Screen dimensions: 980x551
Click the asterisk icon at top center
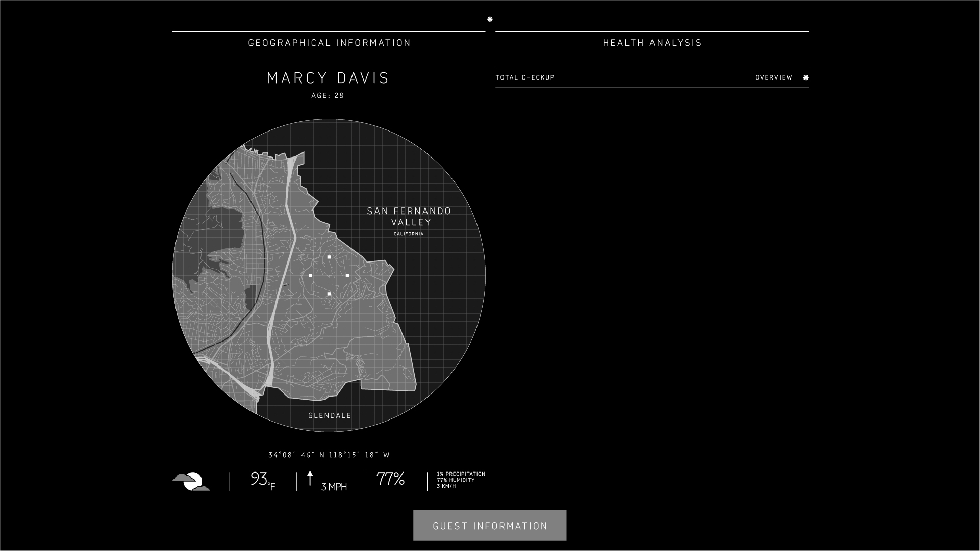490,19
